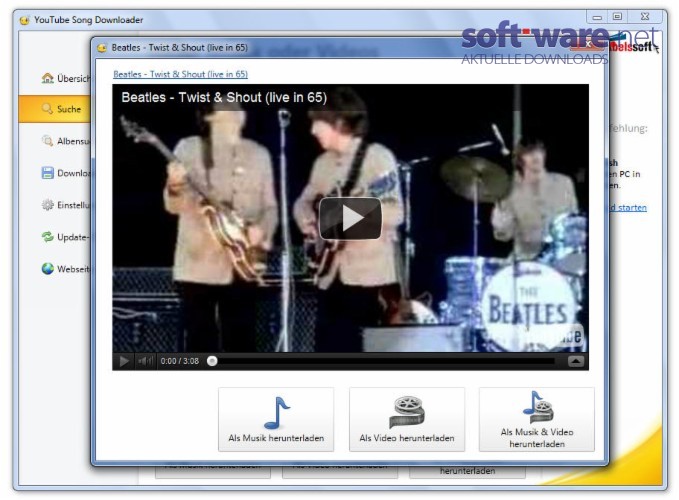Image resolution: width=679 pixels, height=500 pixels.
Task: Click the house icon next to Übersicht
Action: coord(48,78)
